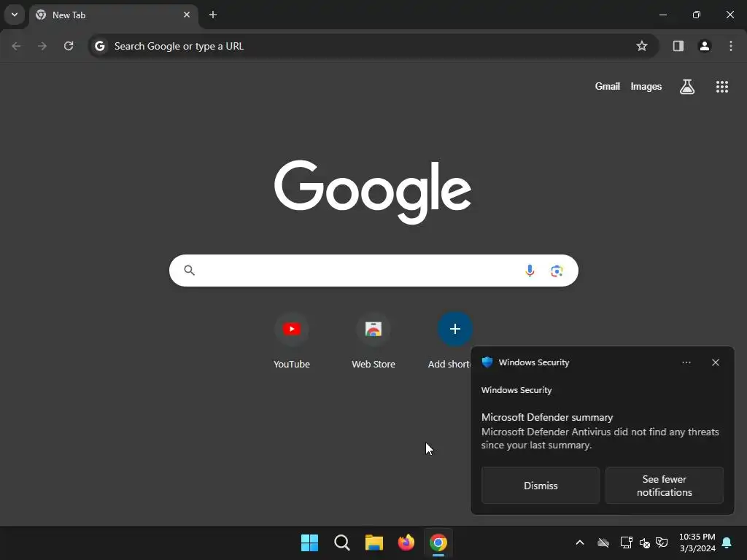Click the Google G icon in address bar
The image size is (747, 560).
(x=99, y=46)
